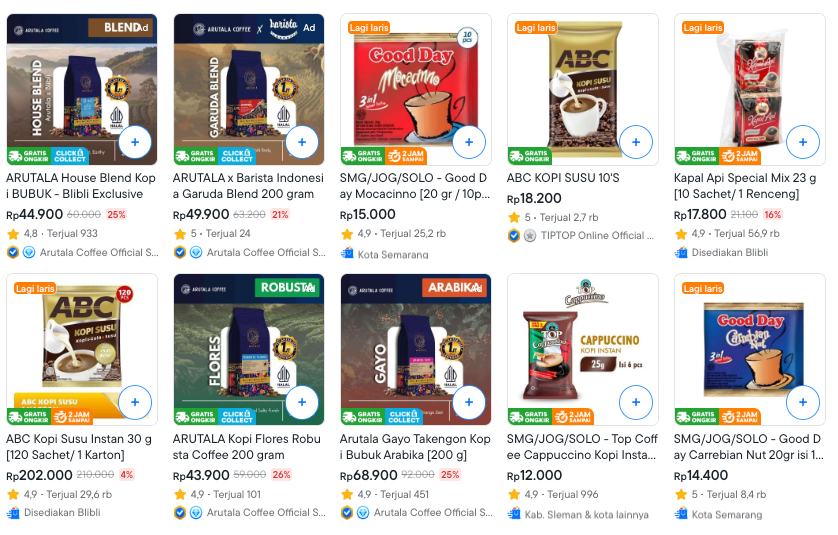The height and width of the screenshot is (535, 838).
Task: Add Good Day Carrebian Nut to cart
Action: pyautogui.click(x=803, y=402)
